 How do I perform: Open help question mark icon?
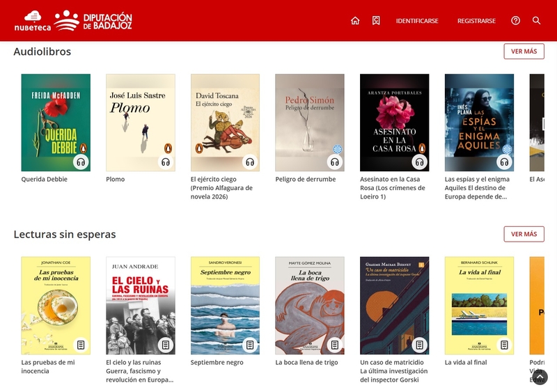click(x=515, y=21)
